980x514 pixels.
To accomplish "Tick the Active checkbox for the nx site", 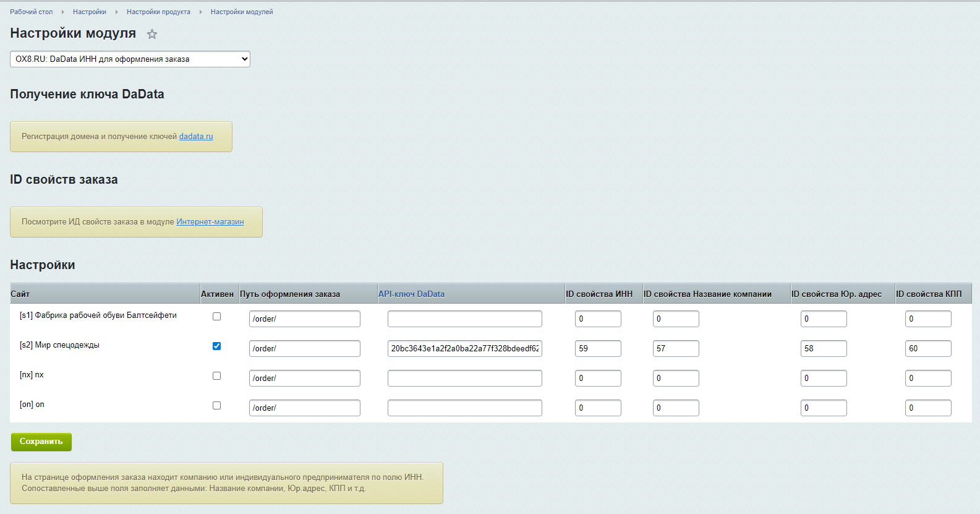I will coord(216,376).
